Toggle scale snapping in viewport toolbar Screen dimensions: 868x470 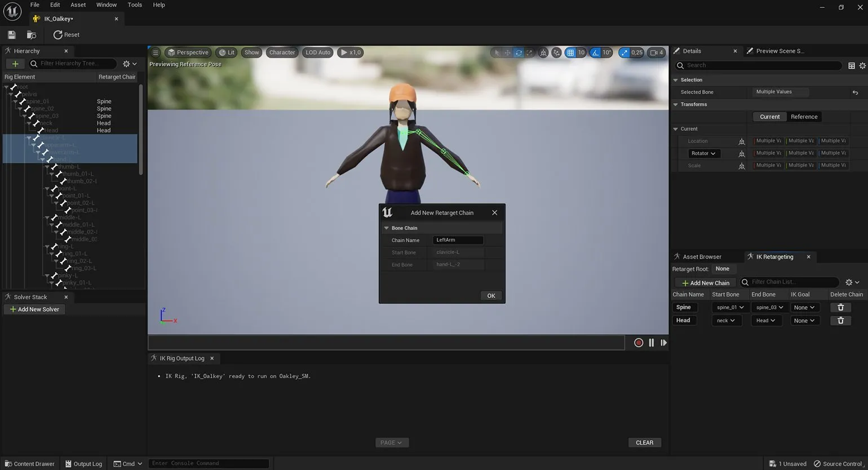click(x=624, y=52)
